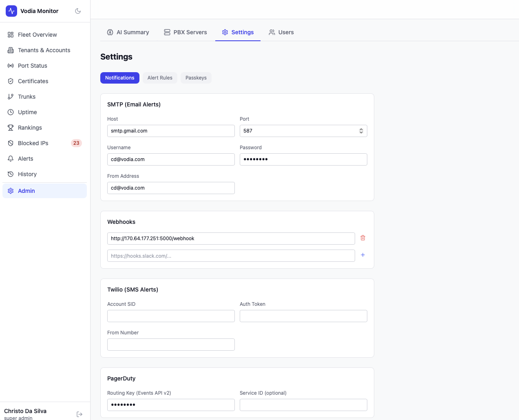Open Fleet Overview in the sidebar

[x=37, y=35]
